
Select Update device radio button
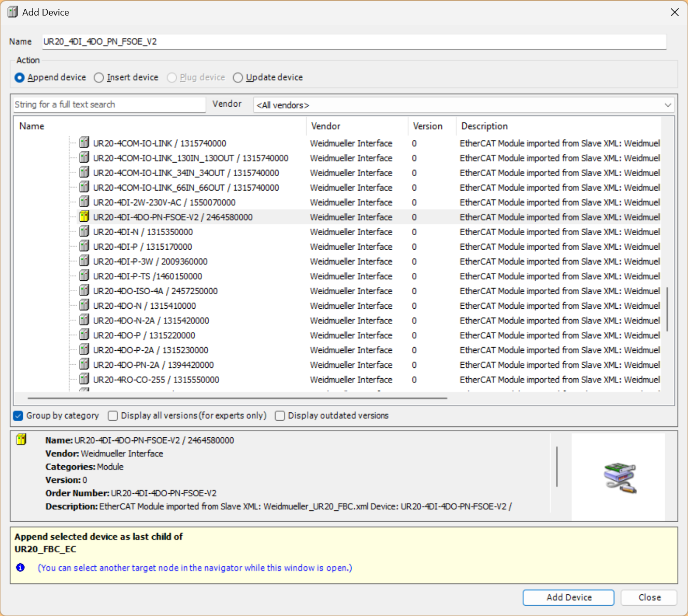pyautogui.click(x=238, y=78)
